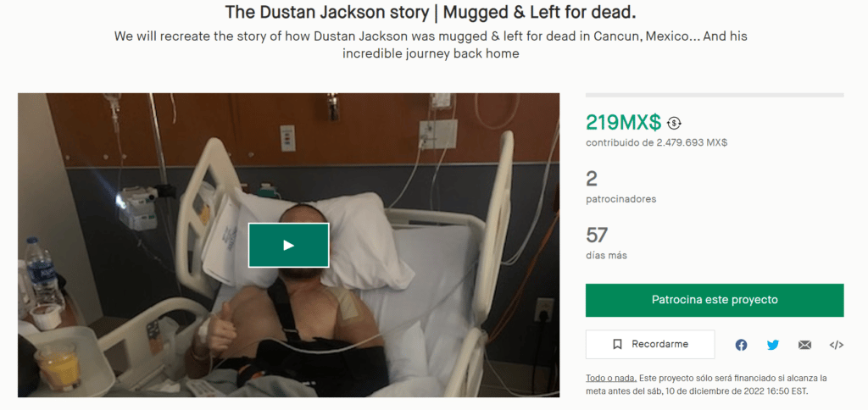The image size is (868, 410).
Task: Click the backer count number 2
Action: point(591,180)
